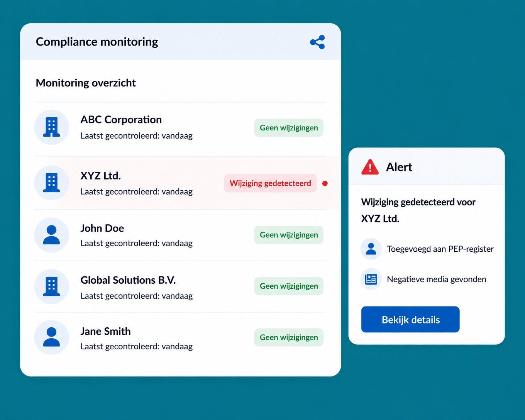Open the Bekijk details button
The height and width of the screenshot is (420, 525).
(410, 319)
